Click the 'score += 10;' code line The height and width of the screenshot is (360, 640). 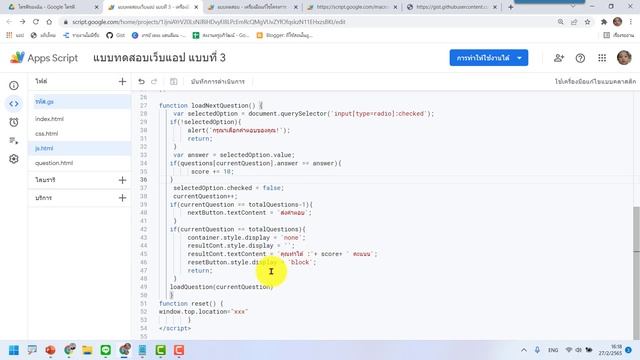tap(212, 171)
